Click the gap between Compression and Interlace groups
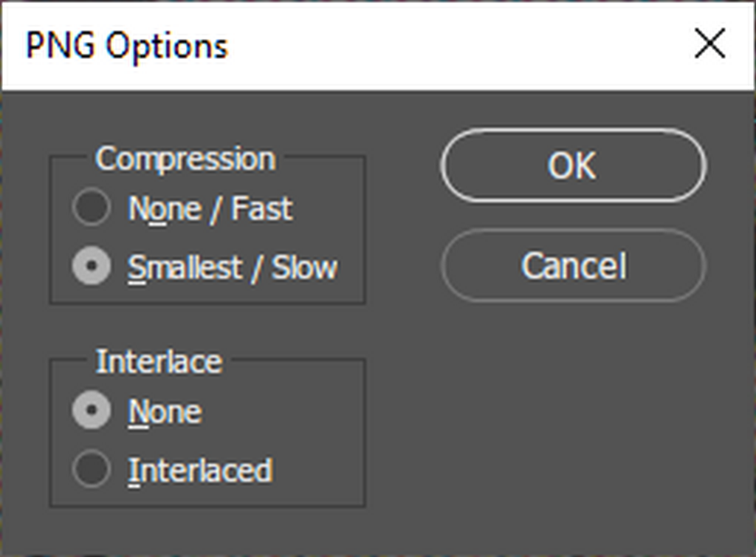The height and width of the screenshot is (557, 756). [x=207, y=331]
